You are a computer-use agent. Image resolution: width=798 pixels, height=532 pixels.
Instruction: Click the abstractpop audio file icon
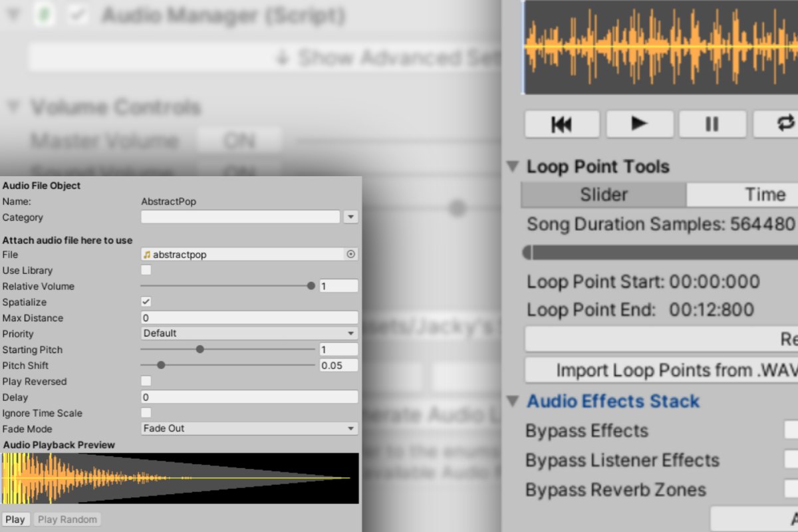(x=147, y=254)
